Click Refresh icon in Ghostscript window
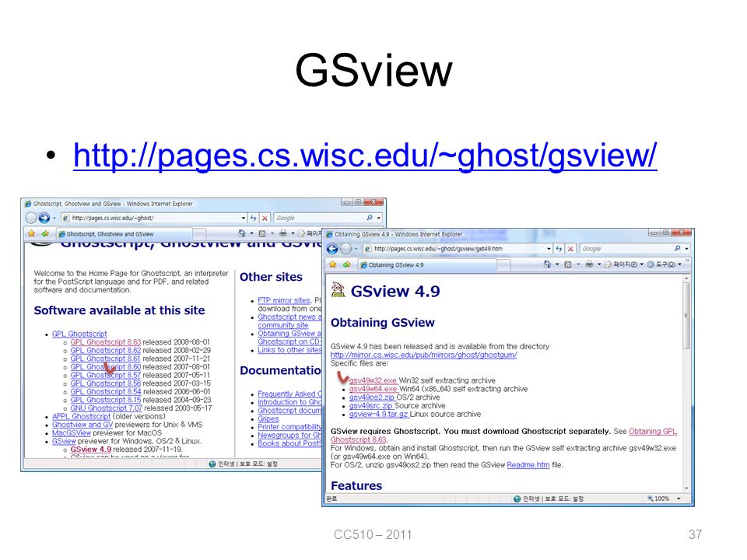 (254, 218)
